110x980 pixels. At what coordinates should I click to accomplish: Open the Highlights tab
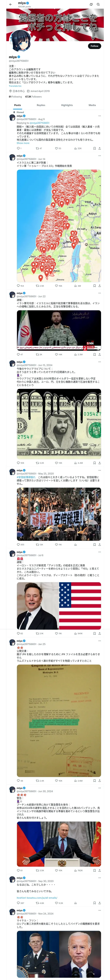67,105
